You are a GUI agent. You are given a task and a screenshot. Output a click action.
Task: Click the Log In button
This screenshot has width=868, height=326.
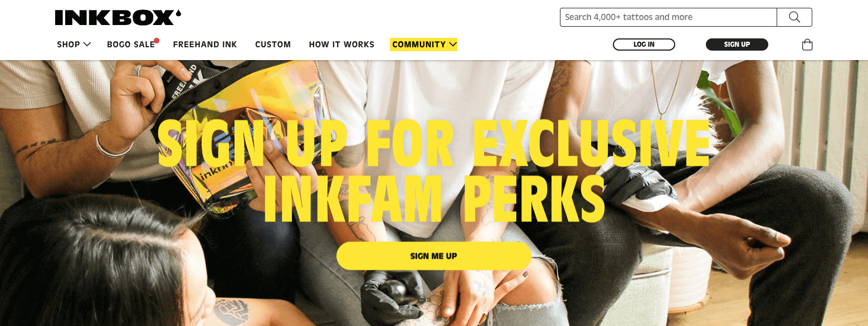pos(644,45)
